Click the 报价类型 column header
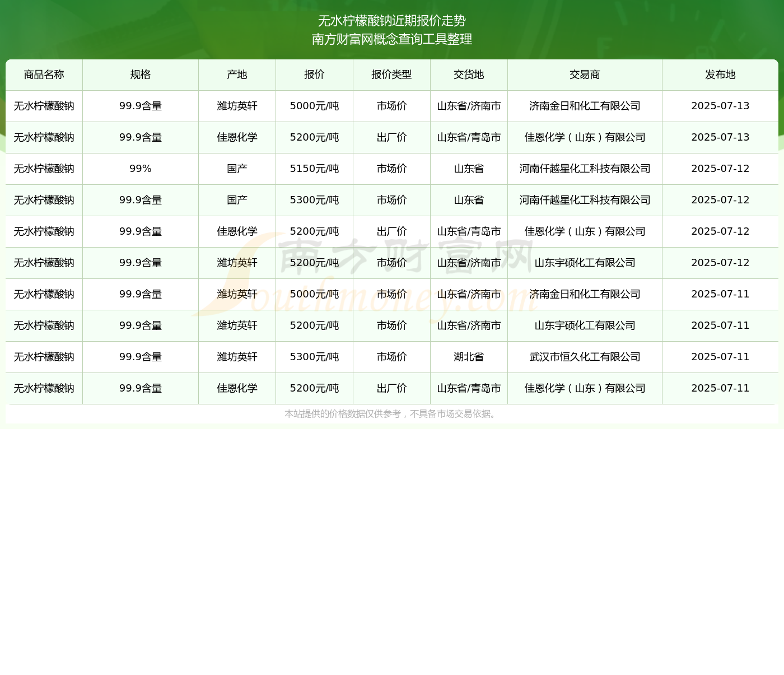Image resolution: width=784 pixels, height=675 pixels. tap(392, 75)
